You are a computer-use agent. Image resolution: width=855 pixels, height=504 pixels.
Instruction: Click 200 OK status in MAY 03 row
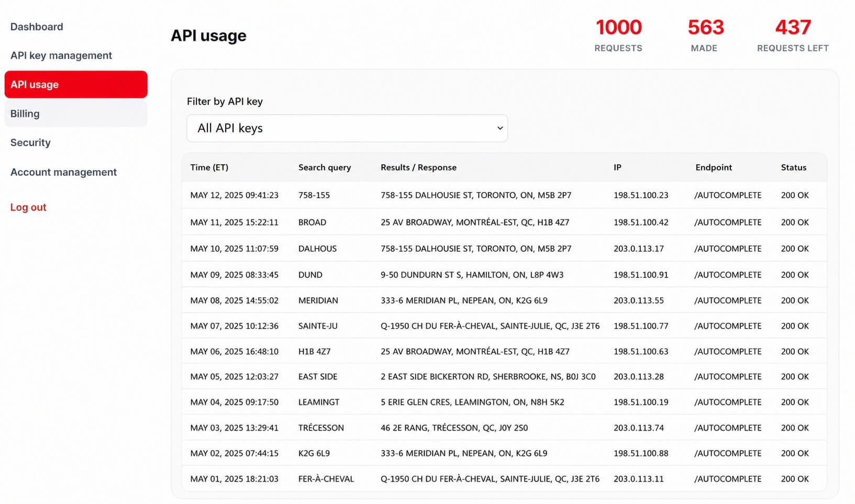795,428
